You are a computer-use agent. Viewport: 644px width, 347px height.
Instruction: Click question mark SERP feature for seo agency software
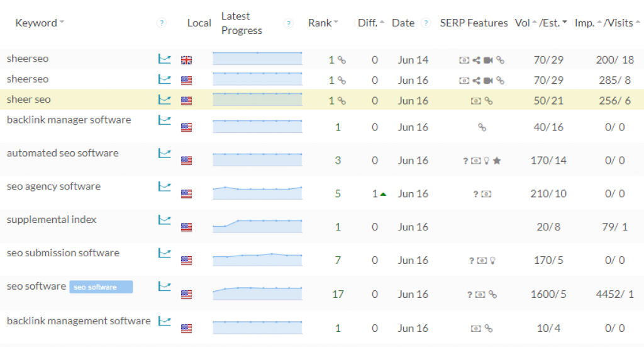click(475, 194)
